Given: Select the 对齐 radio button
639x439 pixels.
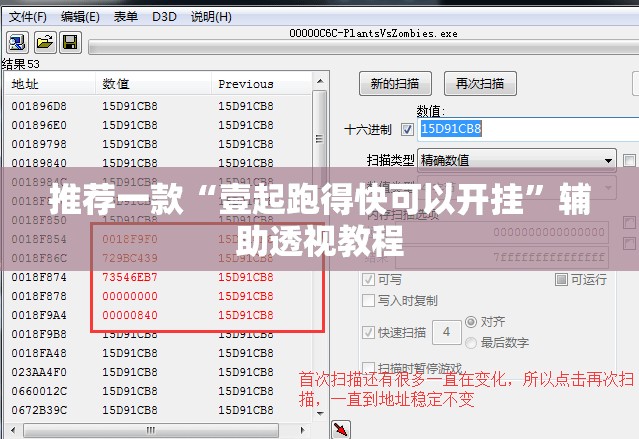Looking at the screenshot, I should (471, 322).
